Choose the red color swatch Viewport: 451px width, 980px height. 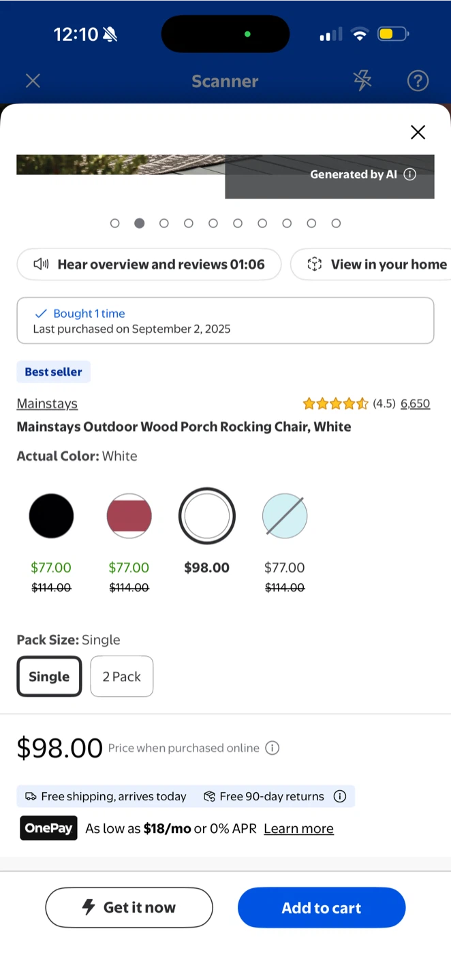[129, 516]
